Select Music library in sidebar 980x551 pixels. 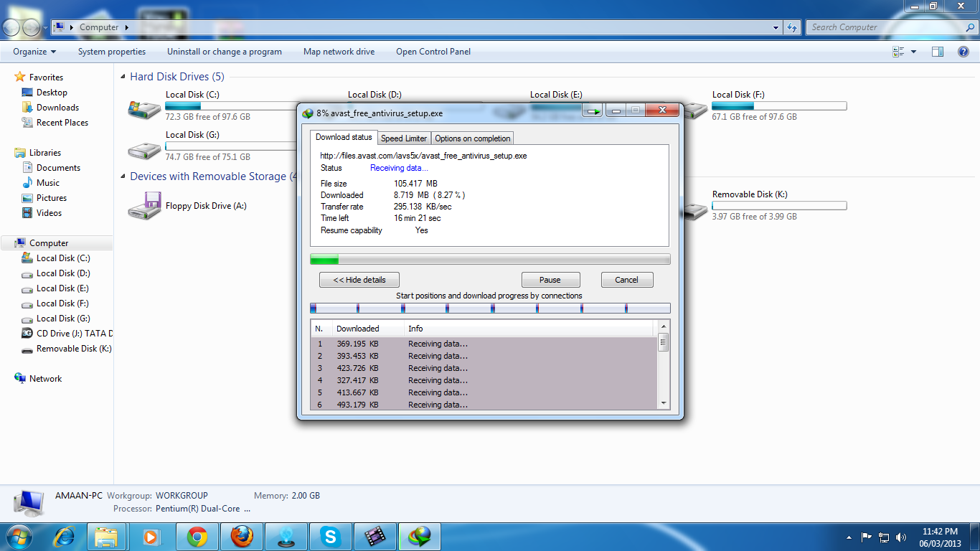(47, 183)
